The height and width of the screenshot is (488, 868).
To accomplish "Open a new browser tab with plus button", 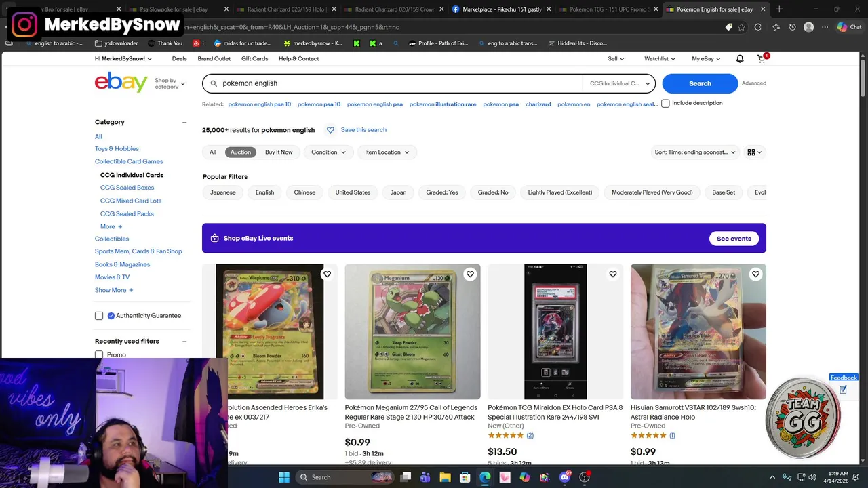I will (x=779, y=9).
